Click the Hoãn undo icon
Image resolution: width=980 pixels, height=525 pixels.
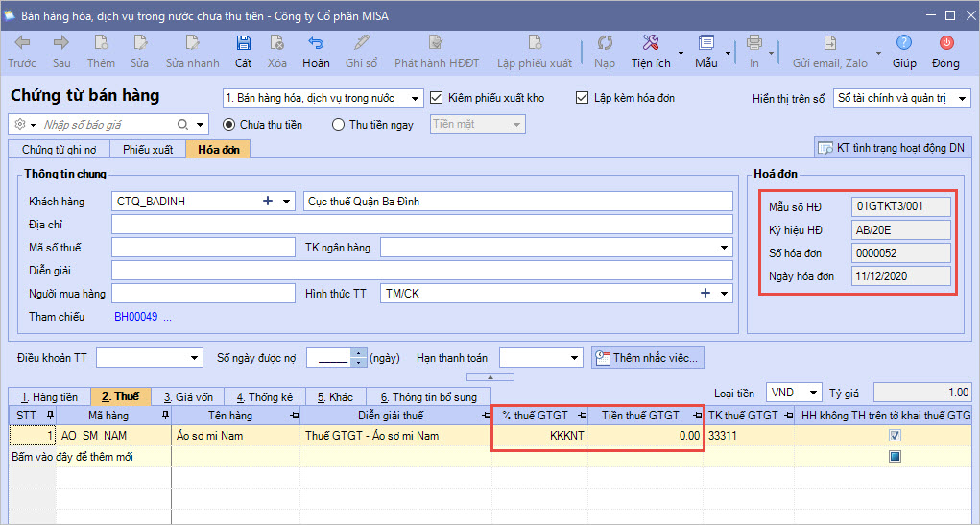tap(316, 43)
